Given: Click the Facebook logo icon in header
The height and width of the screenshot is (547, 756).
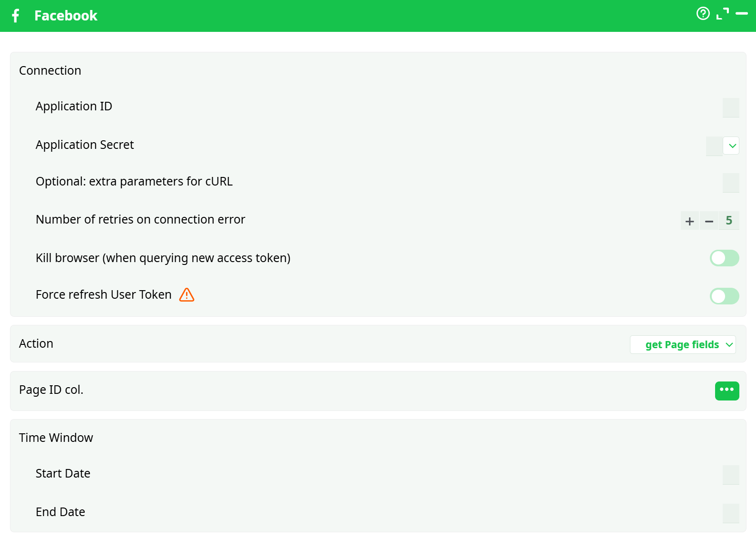Looking at the screenshot, I should 16,16.
